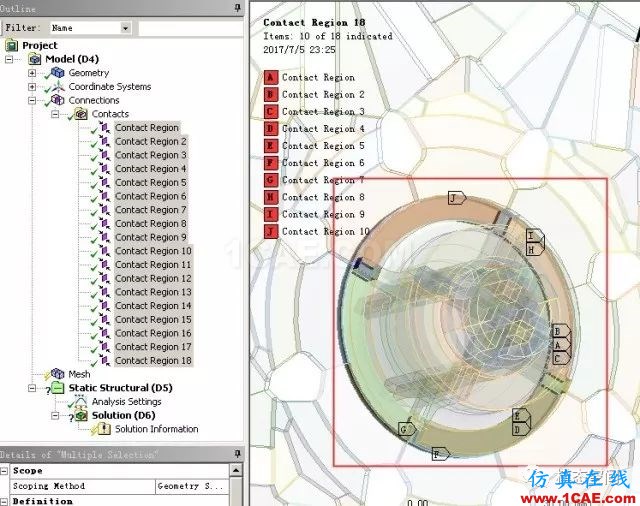Click the icon beside Contact Region 2
Screen dimensions: 640x506
coord(105,142)
